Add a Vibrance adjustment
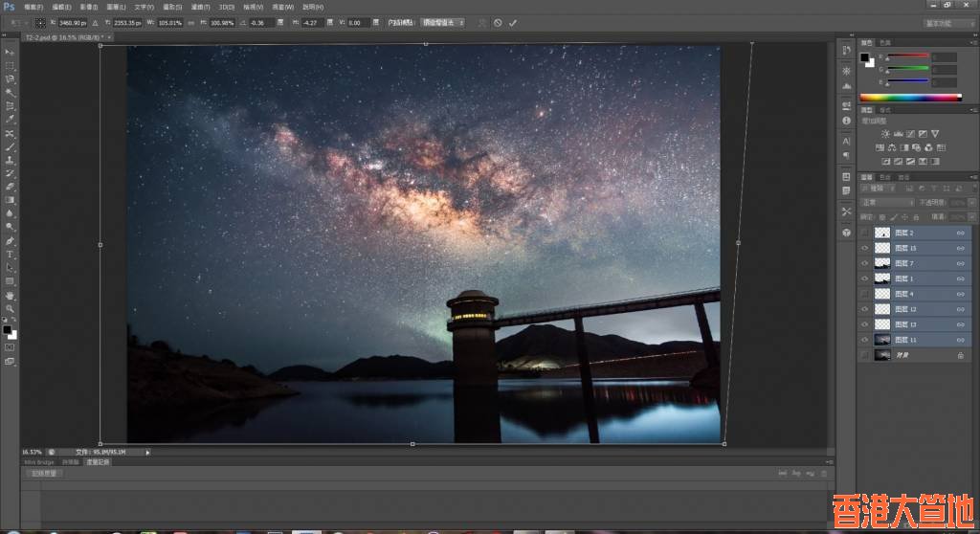 click(935, 134)
